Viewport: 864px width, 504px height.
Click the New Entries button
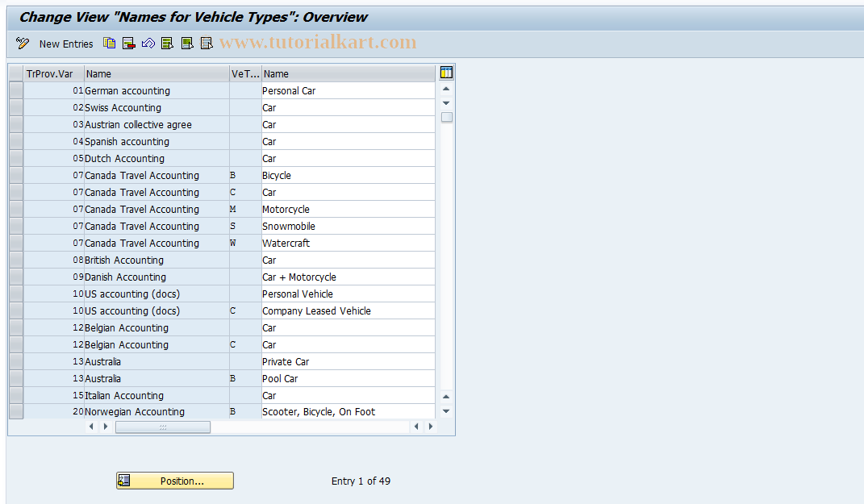66,44
